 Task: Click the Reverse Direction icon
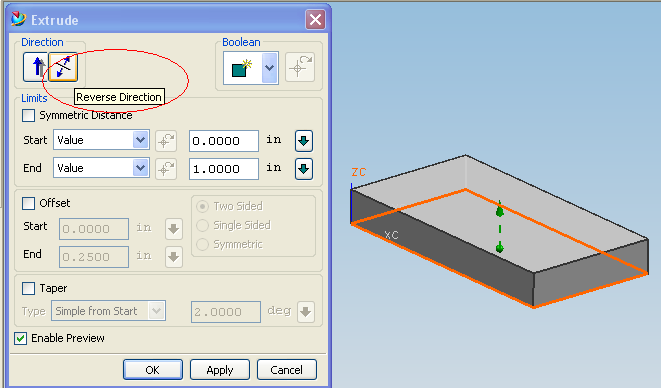[x=63, y=67]
